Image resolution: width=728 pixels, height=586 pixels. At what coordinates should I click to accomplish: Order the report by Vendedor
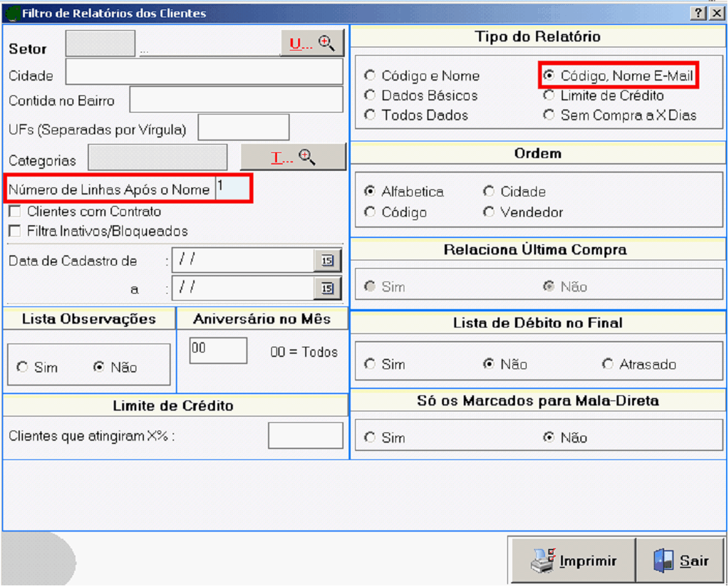pos(489,212)
